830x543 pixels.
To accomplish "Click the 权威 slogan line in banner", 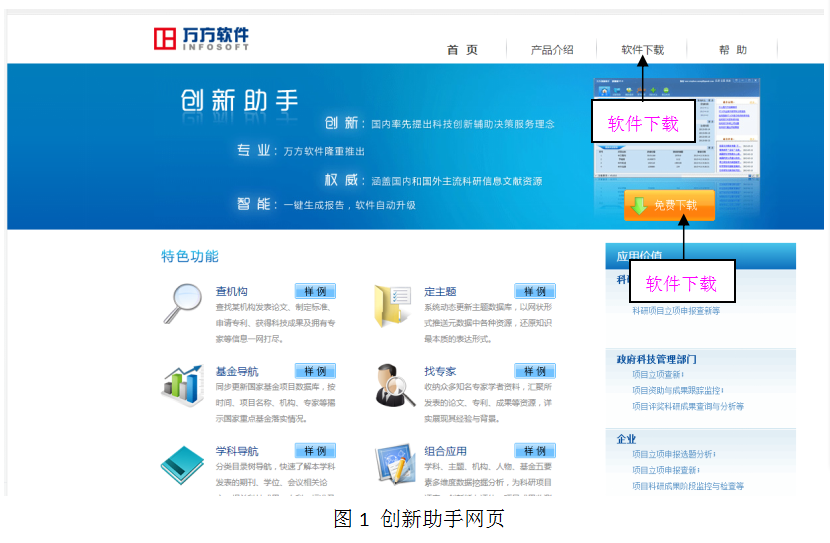I will (x=434, y=180).
